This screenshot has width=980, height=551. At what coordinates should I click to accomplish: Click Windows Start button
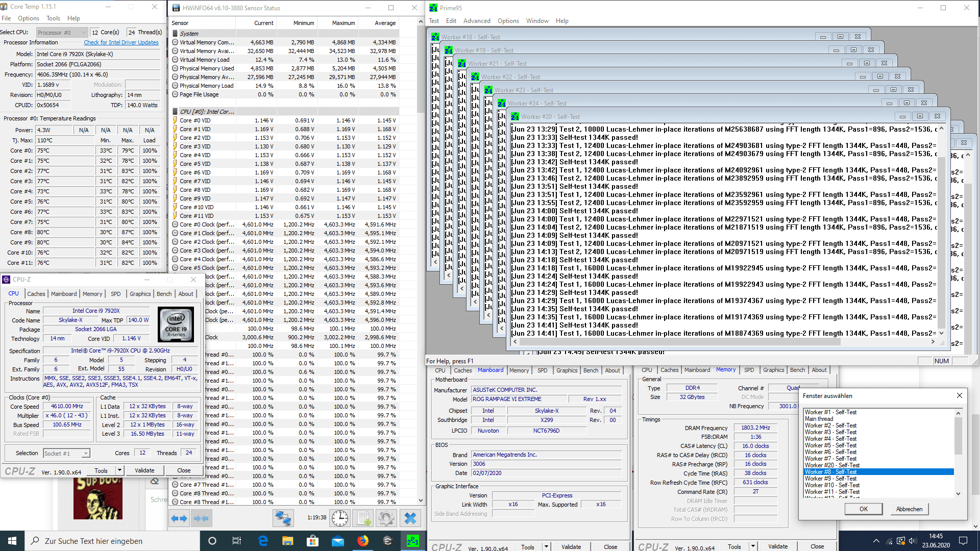[x=12, y=541]
